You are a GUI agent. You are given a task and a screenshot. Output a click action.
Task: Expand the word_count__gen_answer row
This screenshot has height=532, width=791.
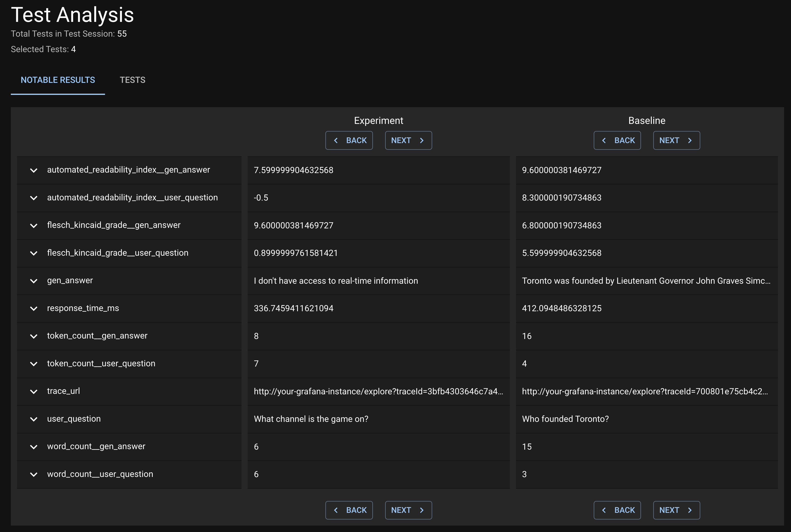click(34, 447)
